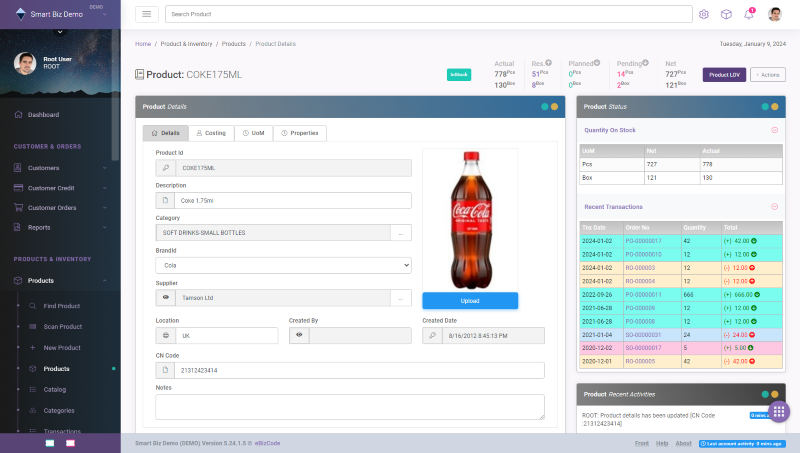
Task: Open order SO-00000031 link
Action: [x=643, y=335]
